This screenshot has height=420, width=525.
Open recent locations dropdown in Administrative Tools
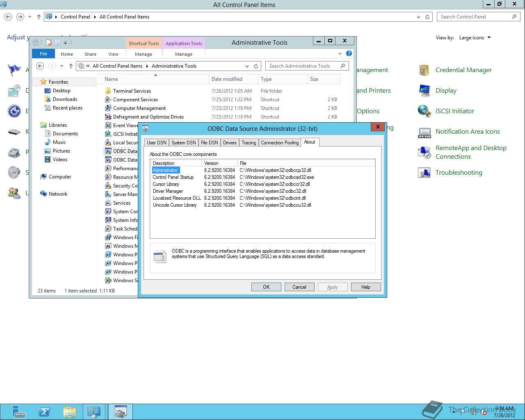pyautogui.click(x=62, y=66)
